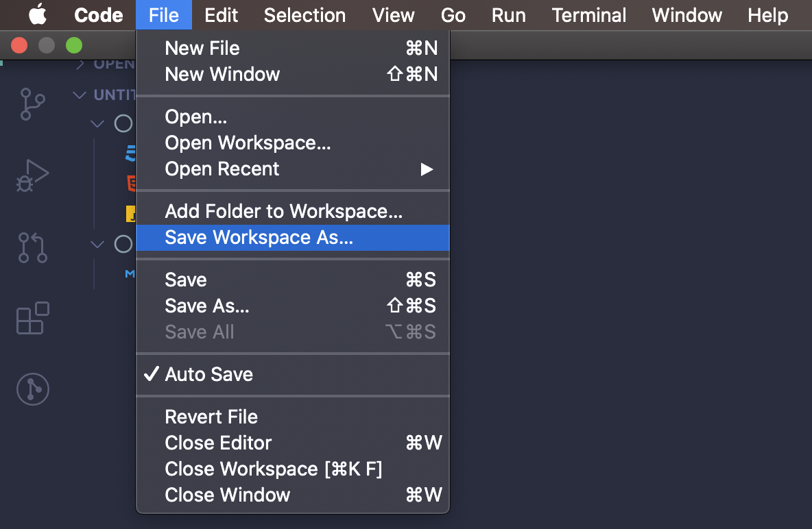Open the Code application menu
812x529 pixels.
tap(98, 15)
